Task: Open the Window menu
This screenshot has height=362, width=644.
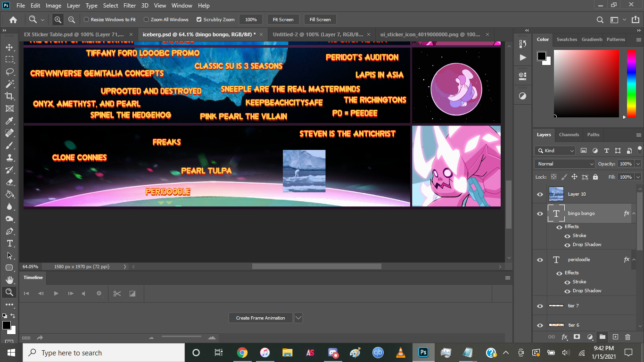Action: click(x=182, y=6)
